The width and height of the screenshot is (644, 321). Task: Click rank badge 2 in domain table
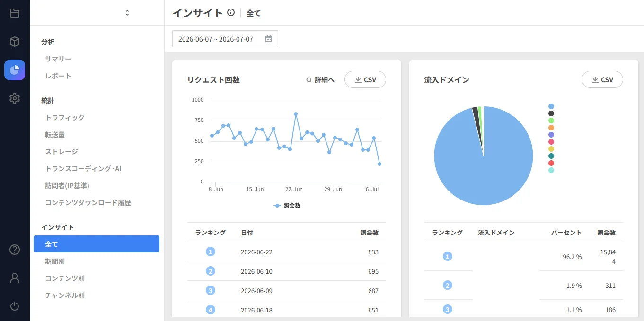point(448,286)
